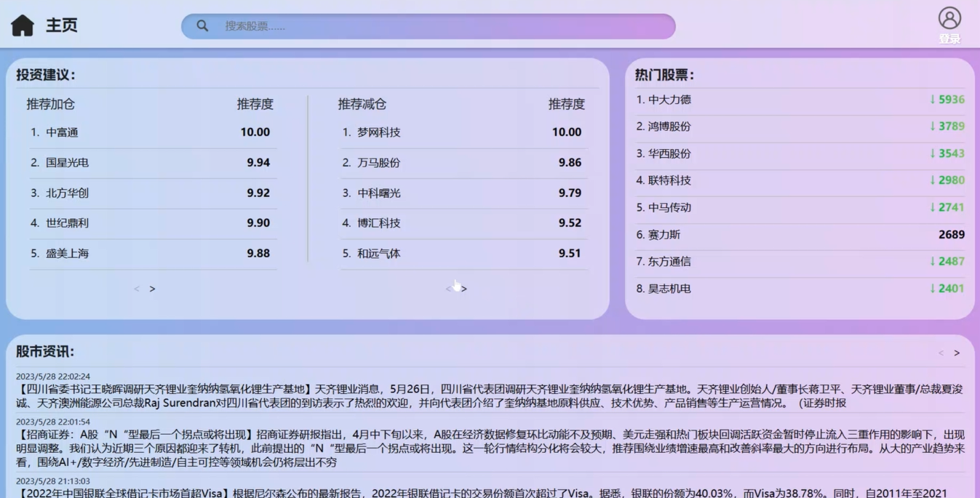Viewport: 980px width, 498px height.
Task: Click the right arrow in 股市资讯 section
Action: 957,352
